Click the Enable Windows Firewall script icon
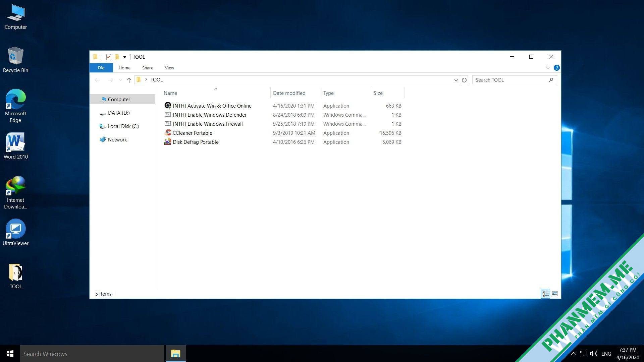 click(x=167, y=124)
